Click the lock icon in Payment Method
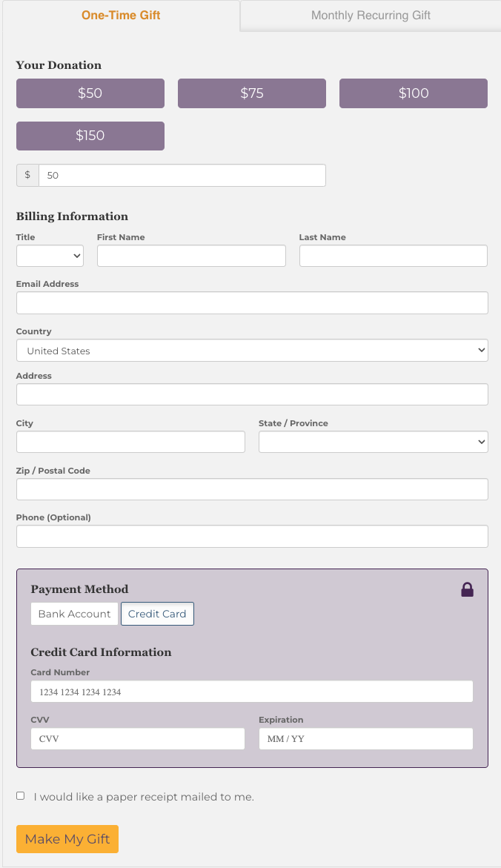This screenshot has width=501, height=868. pyautogui.click(x=467, y=589)
